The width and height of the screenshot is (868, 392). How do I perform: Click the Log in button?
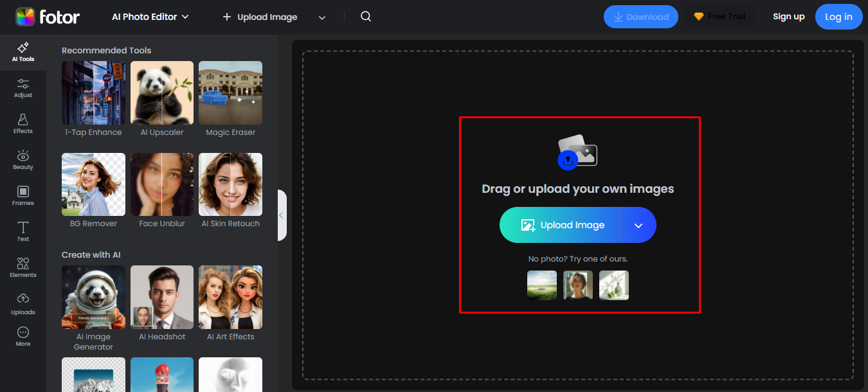838,17
